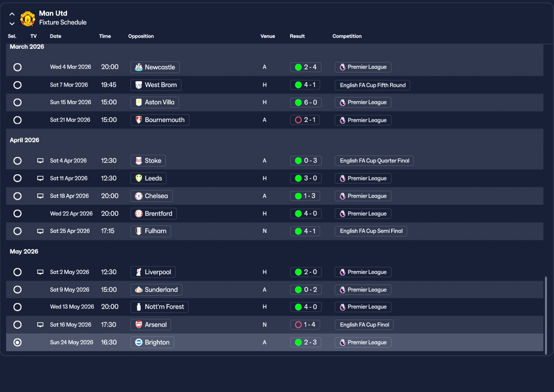Select the Stoke fixture radio button
Screen dimensions: 554x392
pyautogui.click(x=17, y=161)
